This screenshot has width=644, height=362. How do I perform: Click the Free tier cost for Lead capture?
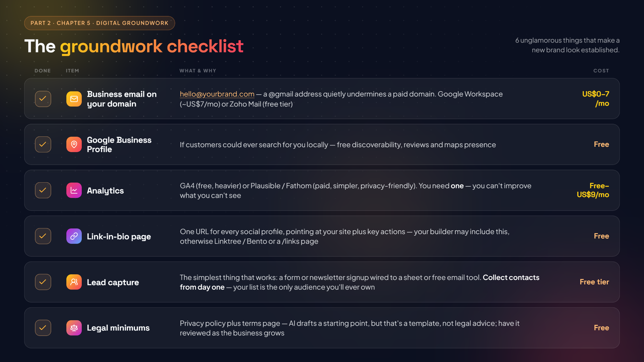[x=594, y=282]
